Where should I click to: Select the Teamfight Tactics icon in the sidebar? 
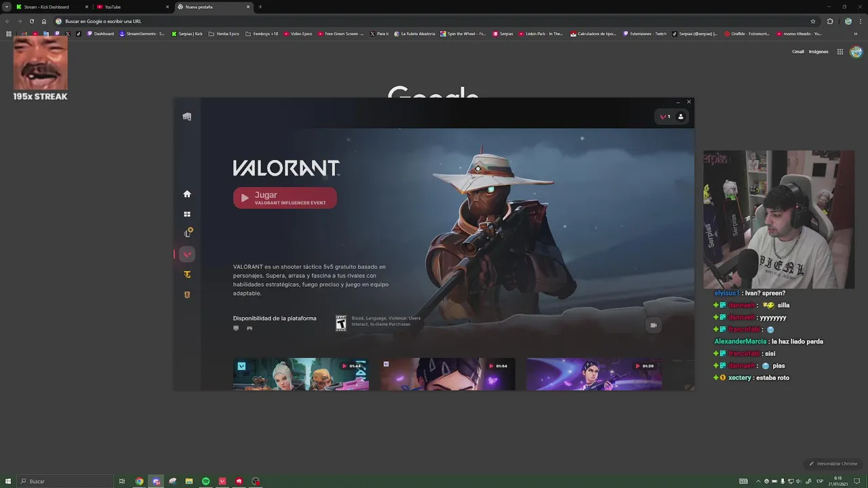[187, 274]
